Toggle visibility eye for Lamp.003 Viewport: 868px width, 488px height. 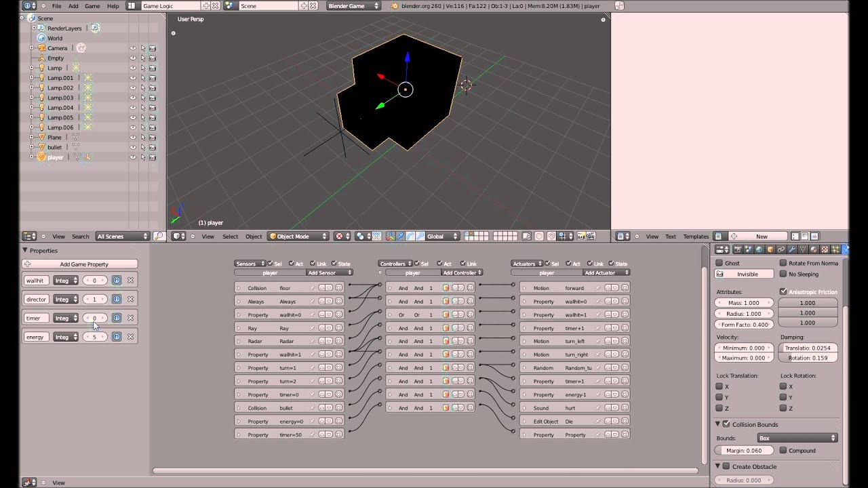click(x=133, y=98)
